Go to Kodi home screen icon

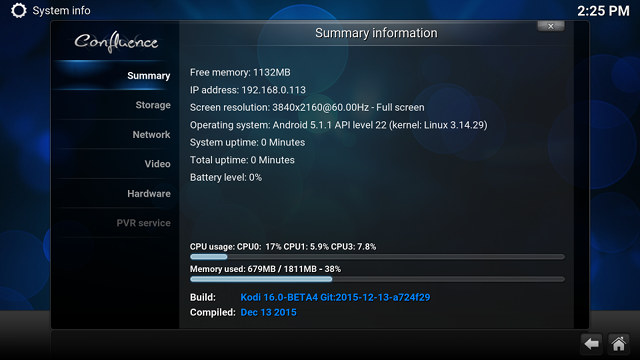pos(618,344)
